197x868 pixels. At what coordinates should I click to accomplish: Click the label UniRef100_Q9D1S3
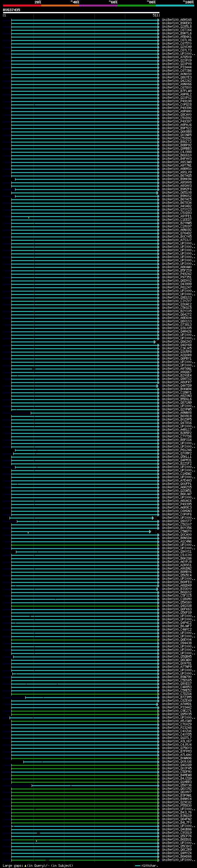177,297
